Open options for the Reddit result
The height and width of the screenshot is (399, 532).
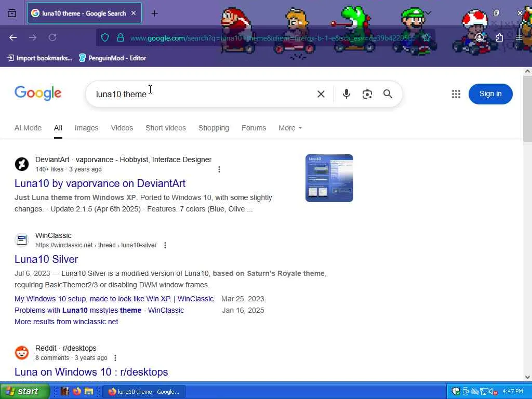pos(115,358)
